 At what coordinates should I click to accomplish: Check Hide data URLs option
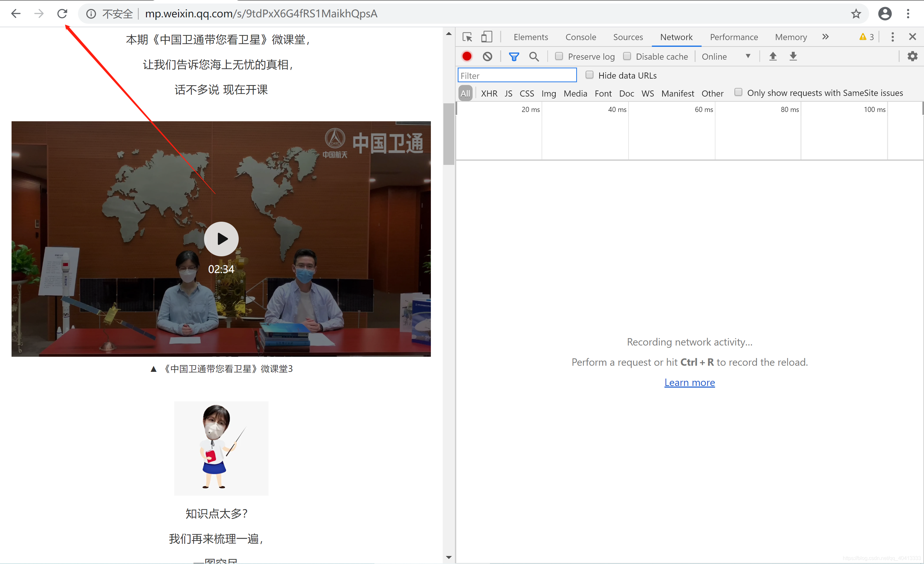(589, 75)
